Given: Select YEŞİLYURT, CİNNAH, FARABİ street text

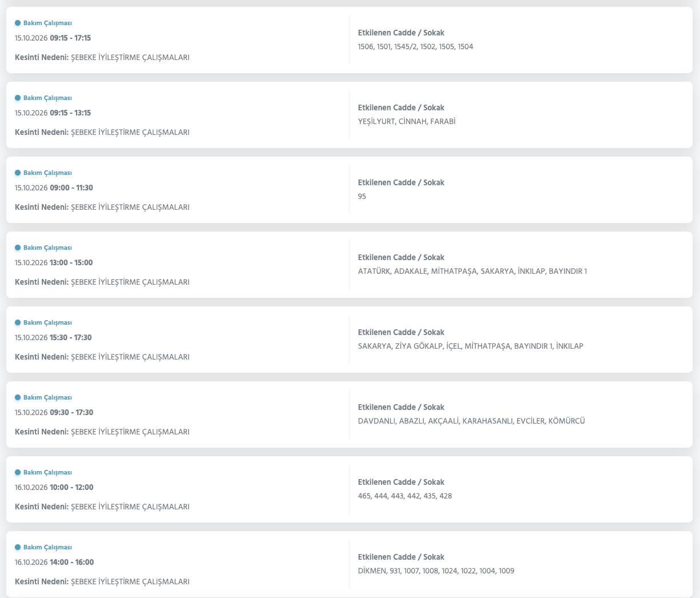Looking at the screenshot, I should (407, 122).
